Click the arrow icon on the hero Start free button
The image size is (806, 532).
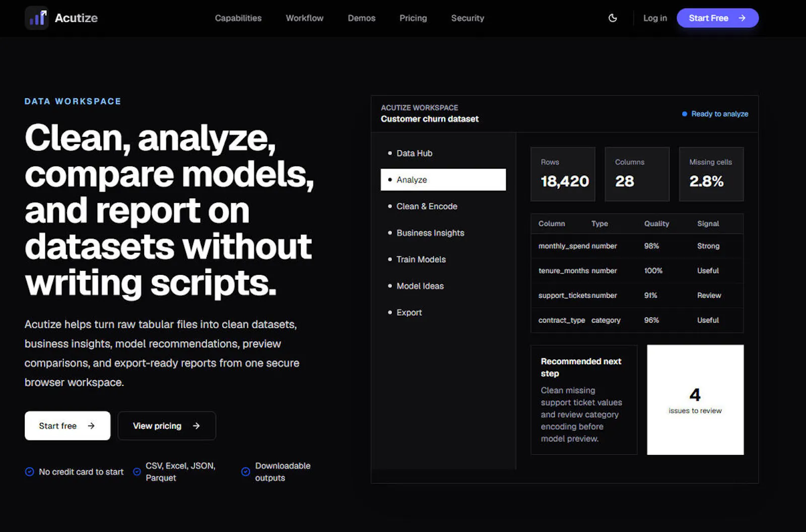click(x=91, y=426)
